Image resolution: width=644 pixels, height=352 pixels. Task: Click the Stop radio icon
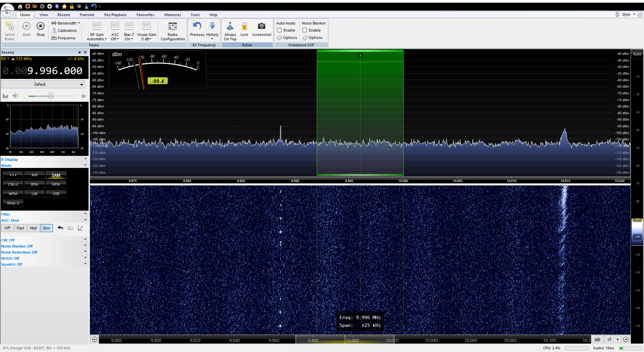click(40, 26)
